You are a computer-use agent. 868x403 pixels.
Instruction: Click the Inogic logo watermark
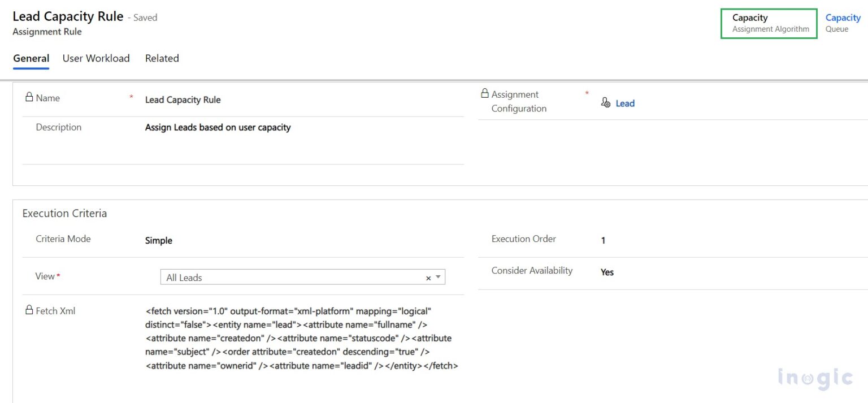tap(814, 378)
